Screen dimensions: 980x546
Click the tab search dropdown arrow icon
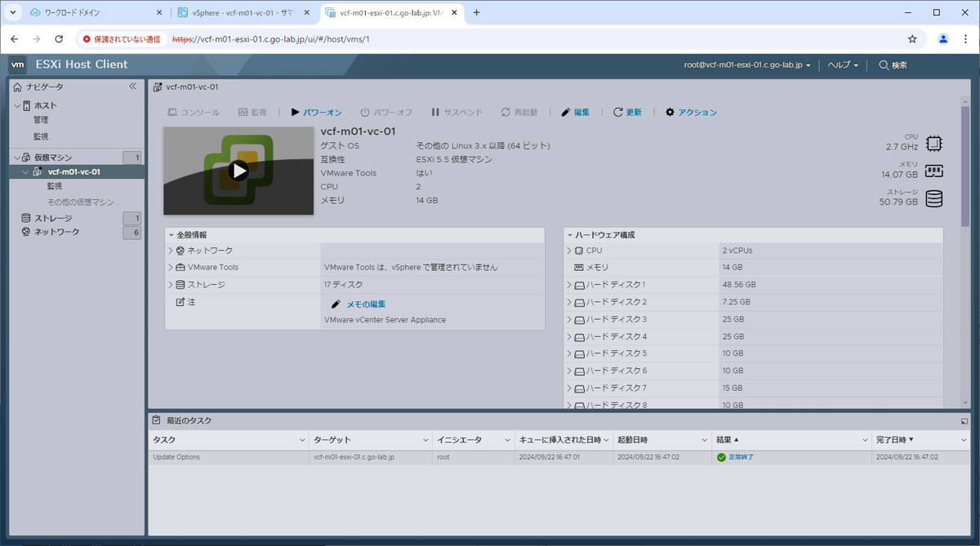point(15,12)
